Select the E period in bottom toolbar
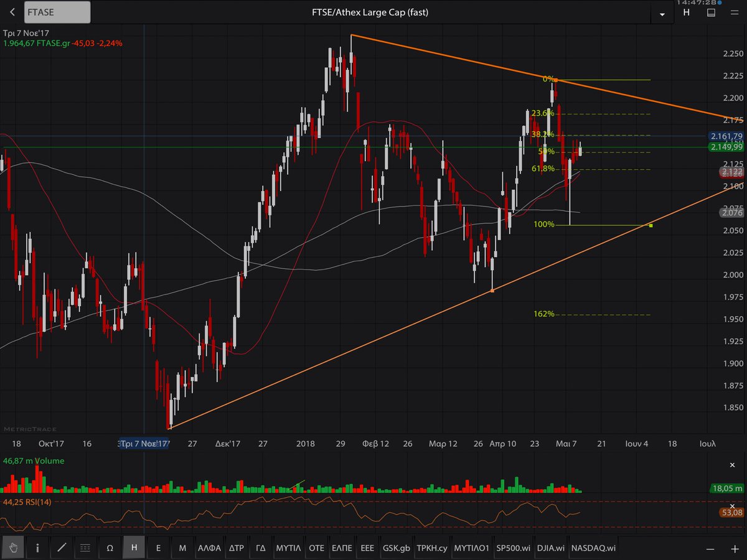The height and width of the screenshot is (560, 747). pos(158,548)
